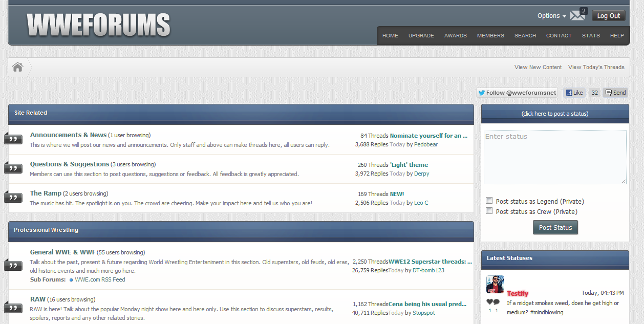
Task: Open the SEARCH nav item
Action: click(525, 36)
